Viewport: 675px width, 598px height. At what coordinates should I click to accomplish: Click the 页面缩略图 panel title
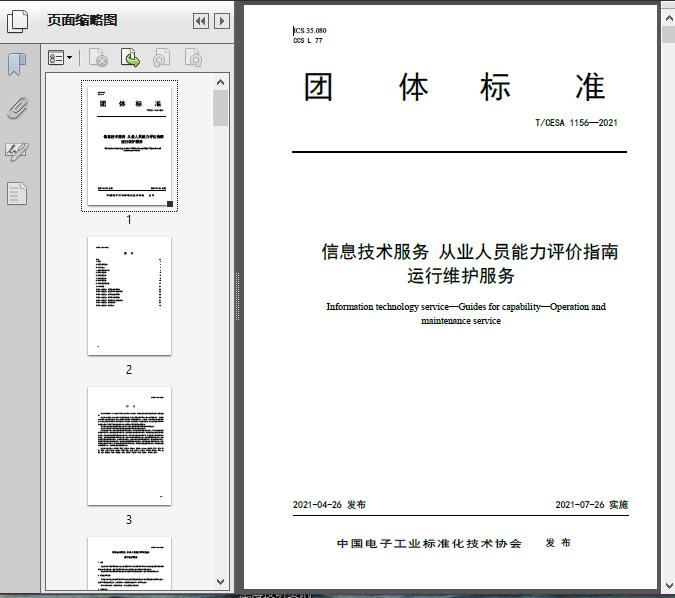pos(82,20)
